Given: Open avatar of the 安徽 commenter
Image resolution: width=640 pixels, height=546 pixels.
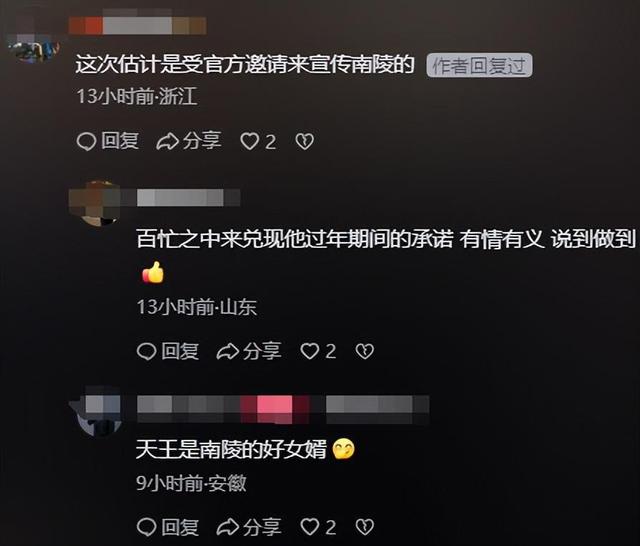Looking at the screenshot, I should 96,411.
